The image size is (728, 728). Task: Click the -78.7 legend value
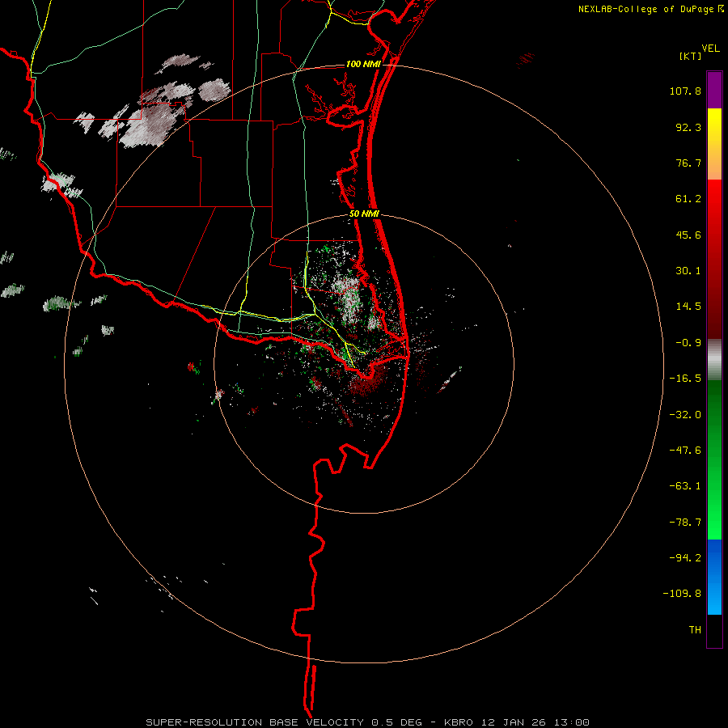tap(685, 523)
